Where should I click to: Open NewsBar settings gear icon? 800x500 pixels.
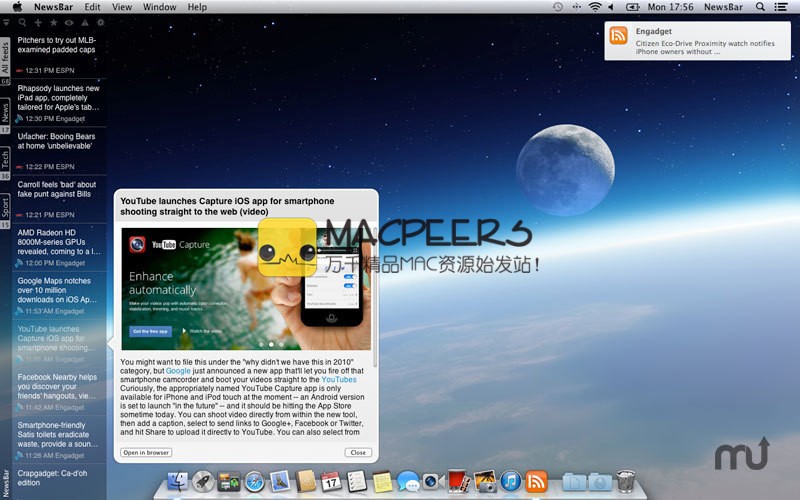[x=101, y=22]
